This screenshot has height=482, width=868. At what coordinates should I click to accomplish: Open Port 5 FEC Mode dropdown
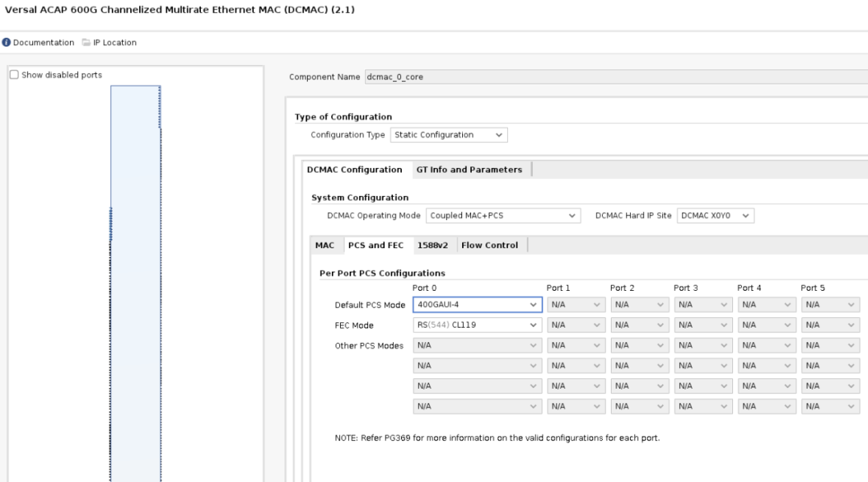coord(831,325)
